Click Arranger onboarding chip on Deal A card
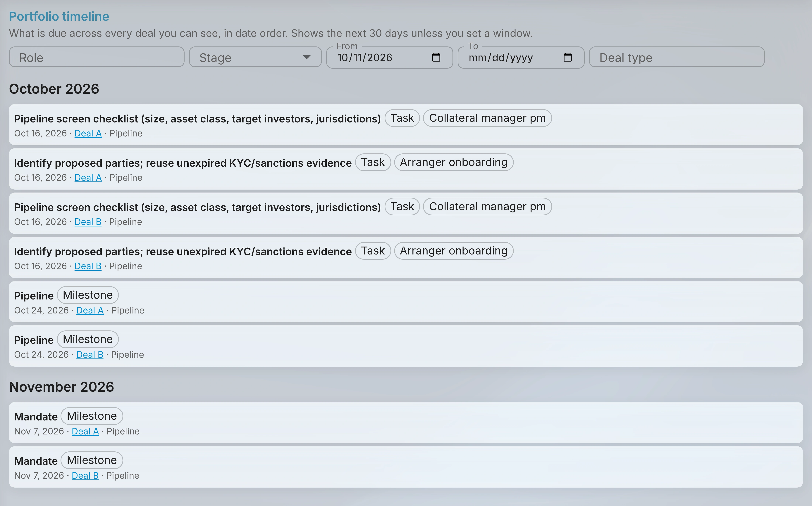The image size is (812, 506). click(454, 162)
